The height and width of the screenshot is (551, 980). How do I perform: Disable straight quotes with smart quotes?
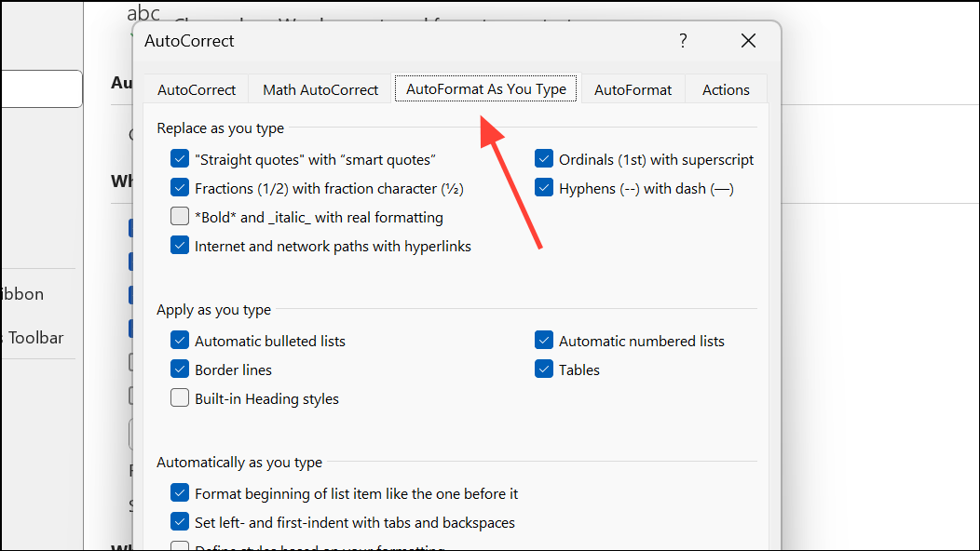(x=180, y=158)
